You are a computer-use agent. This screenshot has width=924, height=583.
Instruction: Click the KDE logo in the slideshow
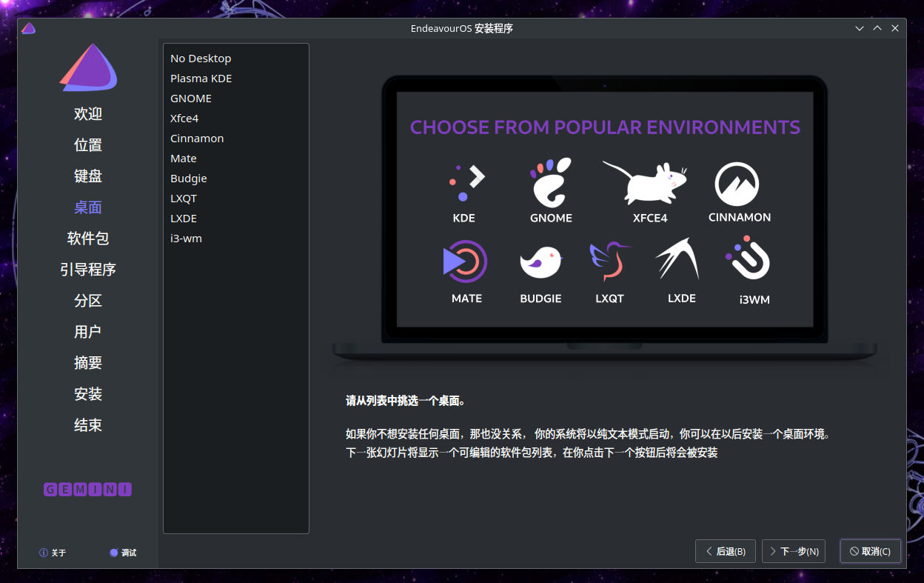(x=466, y=183)
